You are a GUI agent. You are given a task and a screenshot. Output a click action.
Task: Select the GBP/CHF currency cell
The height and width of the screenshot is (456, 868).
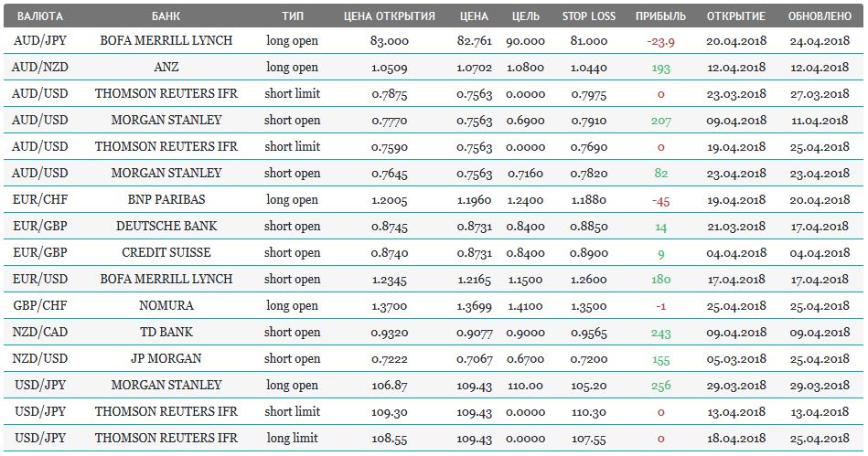(x=40, y=305)
